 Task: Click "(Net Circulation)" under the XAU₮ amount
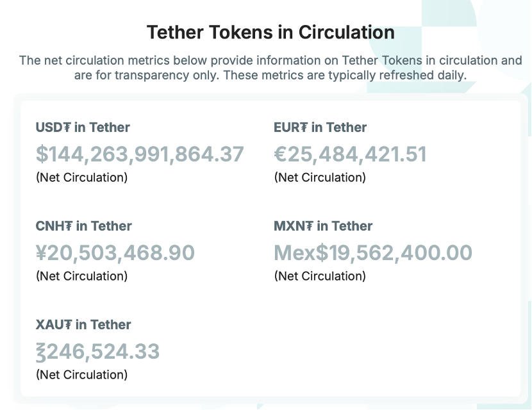(x=81, y=375)
